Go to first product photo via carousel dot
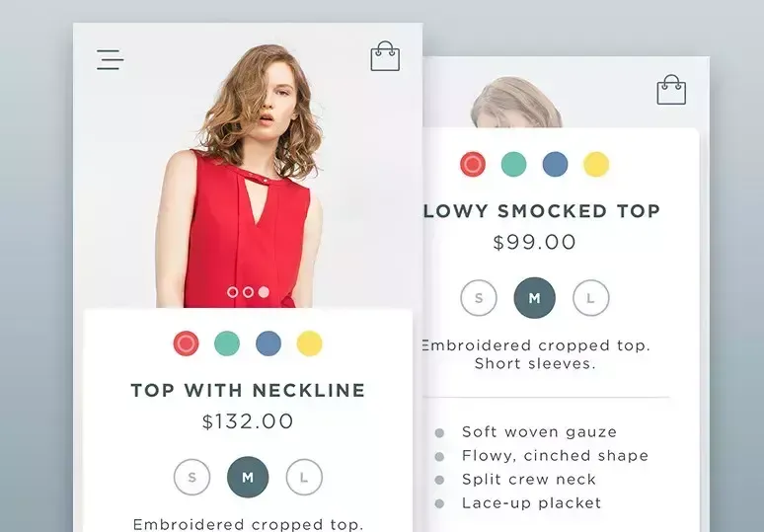Image resolution: width=764 pixels, height=532 pixels. click(233, 292)
